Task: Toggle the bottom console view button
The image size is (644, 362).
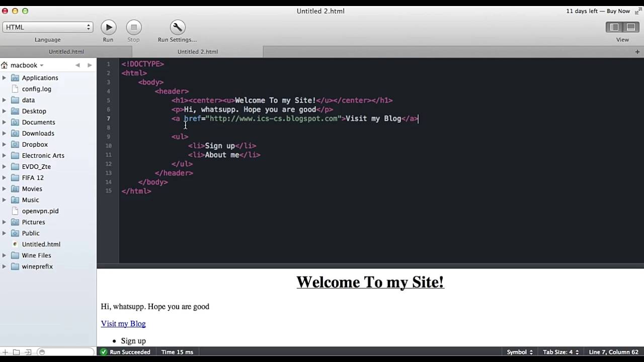Action: click(x=630, y=27)
